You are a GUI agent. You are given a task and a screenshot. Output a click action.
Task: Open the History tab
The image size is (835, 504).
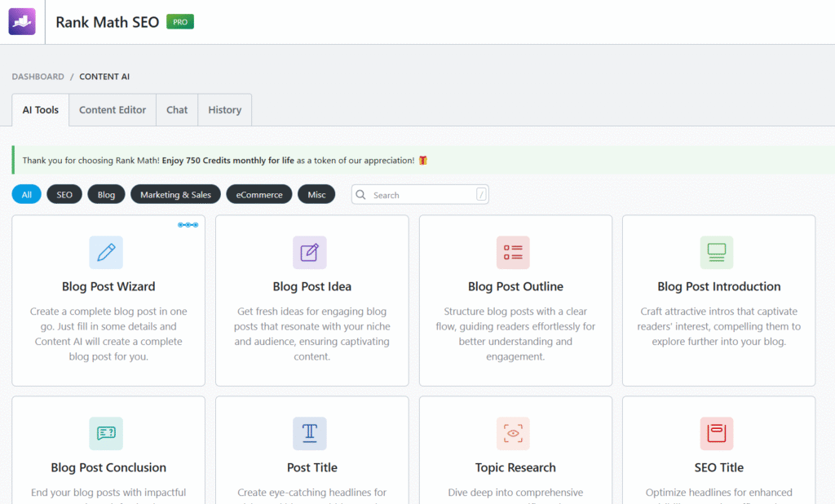[225, 110]
